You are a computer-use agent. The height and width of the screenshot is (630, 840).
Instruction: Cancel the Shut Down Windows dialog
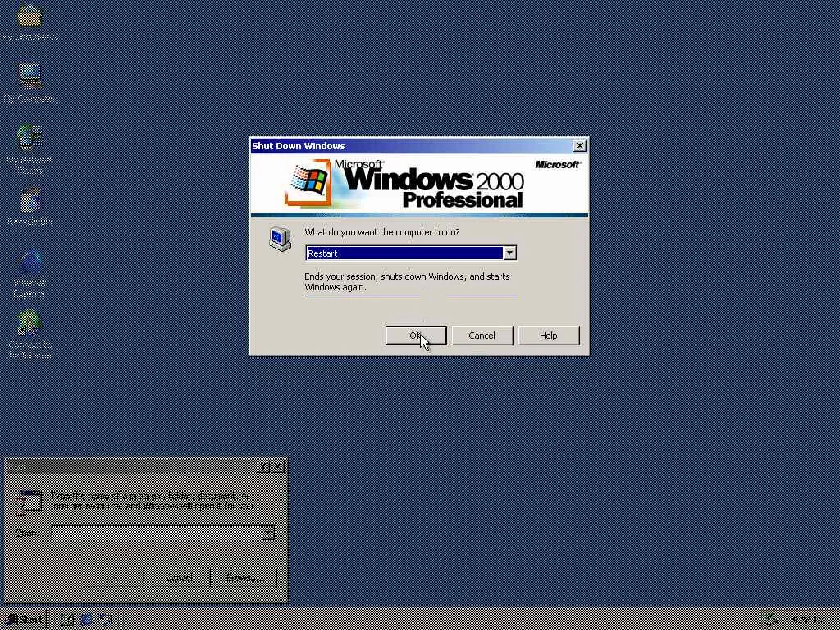tap(482, 336)
